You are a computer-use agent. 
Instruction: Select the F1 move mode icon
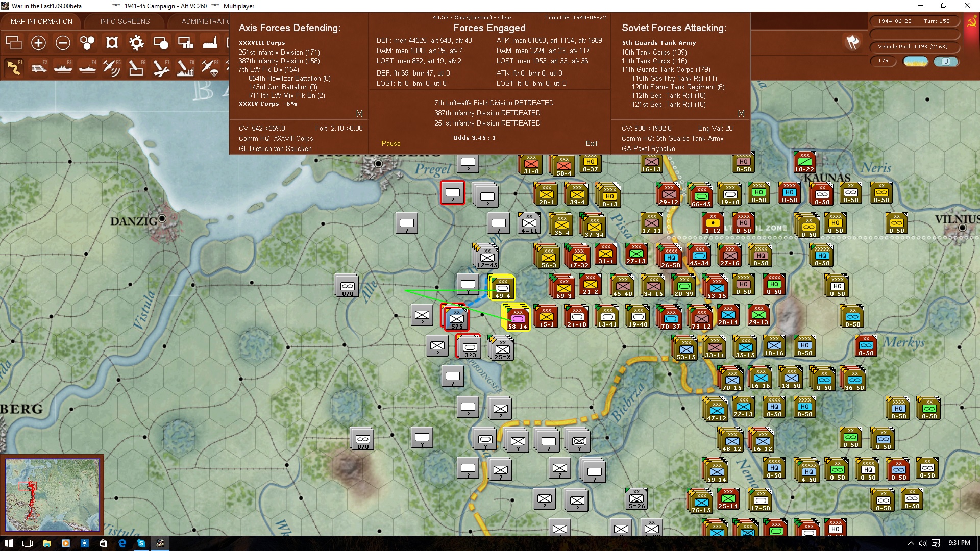[14, 67]
